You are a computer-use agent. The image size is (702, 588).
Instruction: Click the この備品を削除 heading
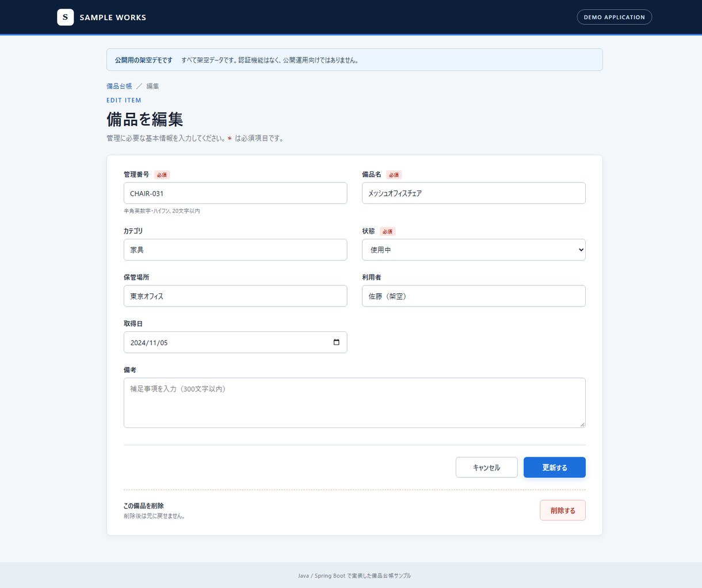[144, 506]
